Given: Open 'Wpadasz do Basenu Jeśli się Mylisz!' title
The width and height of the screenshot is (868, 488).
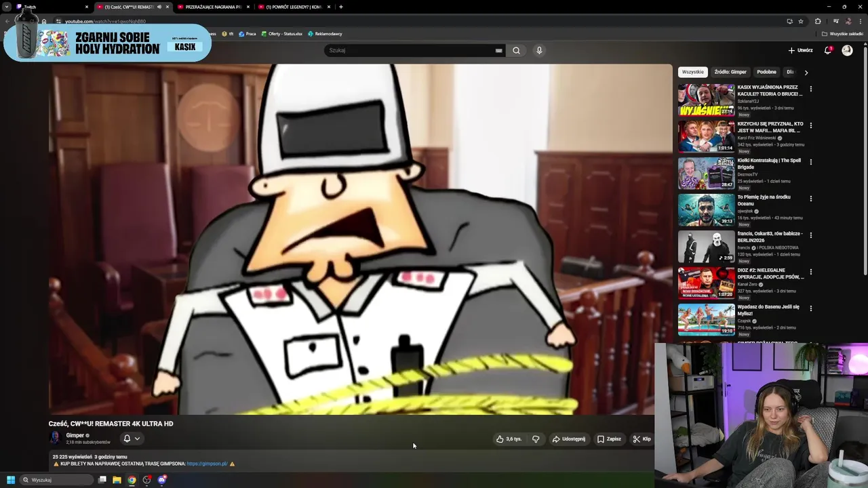Looking at the screenshot, I should point(768,310).
